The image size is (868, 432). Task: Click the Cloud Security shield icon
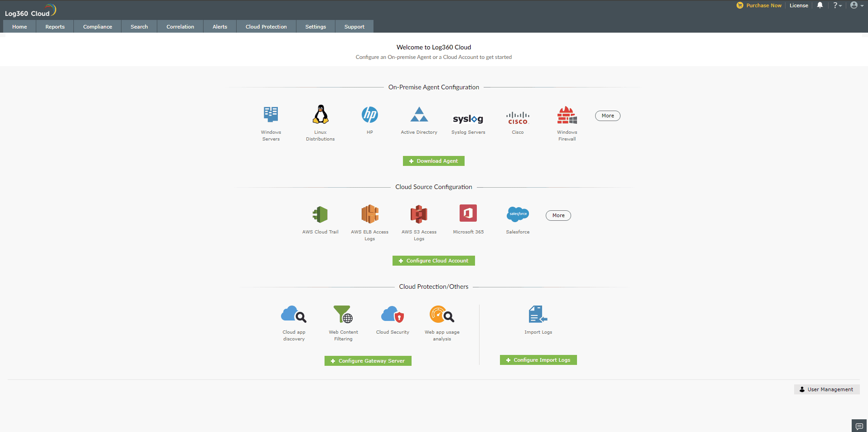(x=393, y=314)
